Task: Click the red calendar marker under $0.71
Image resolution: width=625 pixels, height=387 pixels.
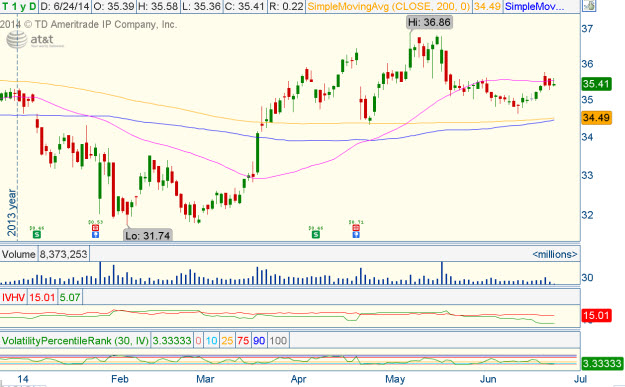Action: 356,228
